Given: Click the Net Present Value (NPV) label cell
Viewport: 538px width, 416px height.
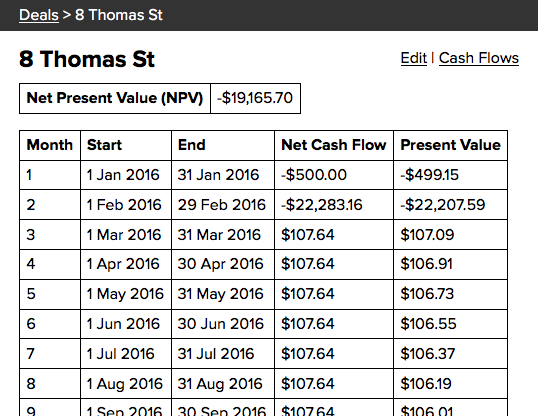Looking at the screenshot, I should coord(115,98).
